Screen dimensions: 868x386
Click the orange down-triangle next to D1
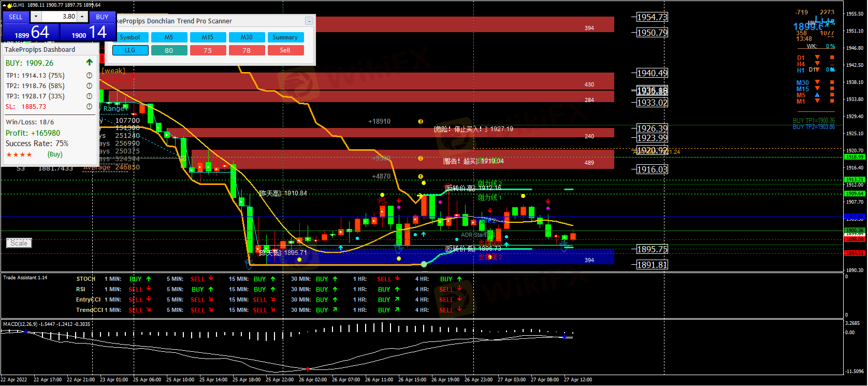click(x=817, y=58)
